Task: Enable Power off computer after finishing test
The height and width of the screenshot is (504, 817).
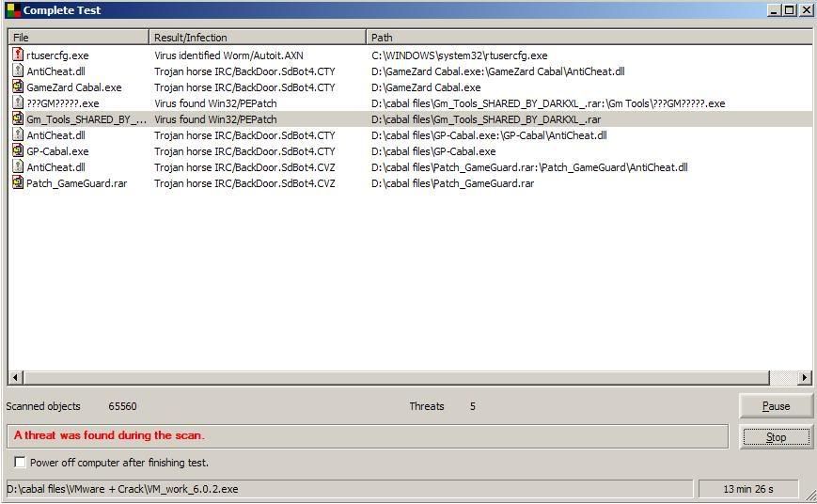Action: coord(20,463)
